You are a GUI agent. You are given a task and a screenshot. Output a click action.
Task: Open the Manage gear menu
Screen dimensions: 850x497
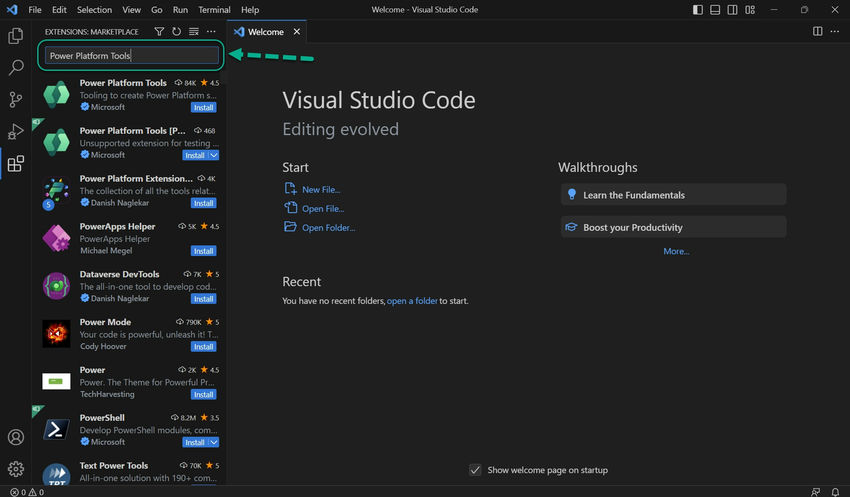[15, 468]
